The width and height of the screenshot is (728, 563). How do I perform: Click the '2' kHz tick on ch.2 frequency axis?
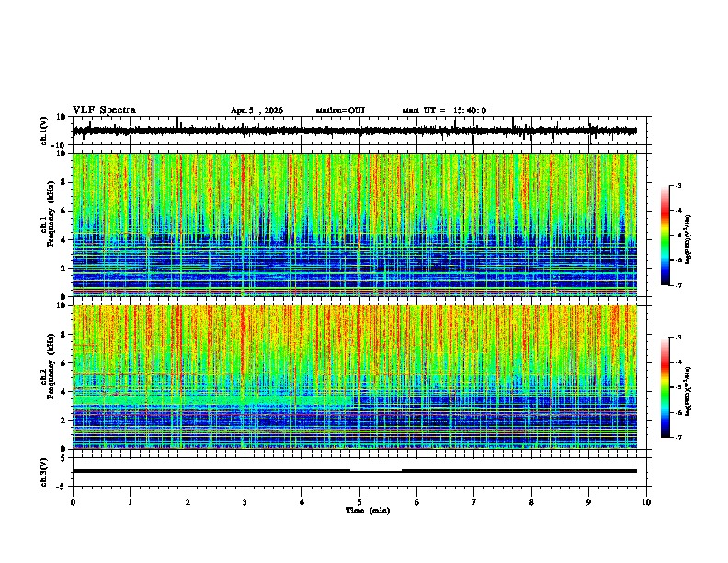(x=63, y=420)
